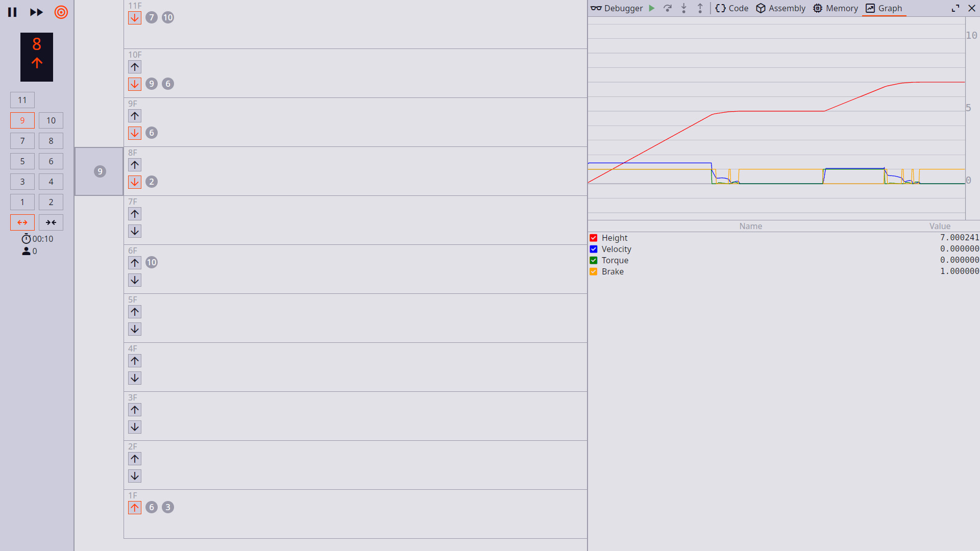This screenshot has width=980, height=551.
Task: Open the Memory tab
Action: point(835,8)
